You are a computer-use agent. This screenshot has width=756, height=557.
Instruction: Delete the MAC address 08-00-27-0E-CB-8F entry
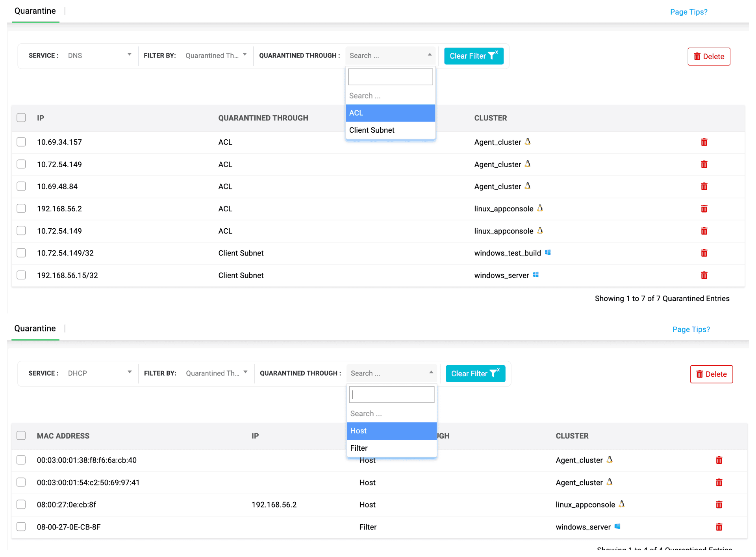point(719,527)
